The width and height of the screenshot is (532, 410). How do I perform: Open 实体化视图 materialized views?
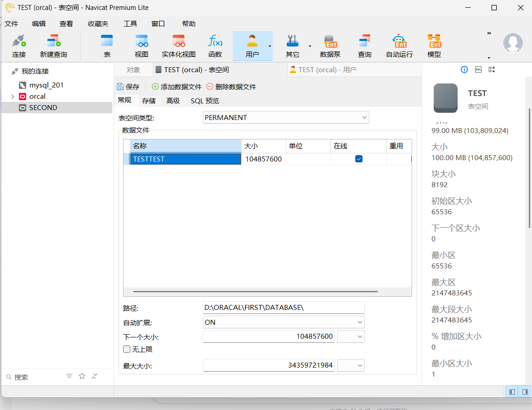coord(179,46)
